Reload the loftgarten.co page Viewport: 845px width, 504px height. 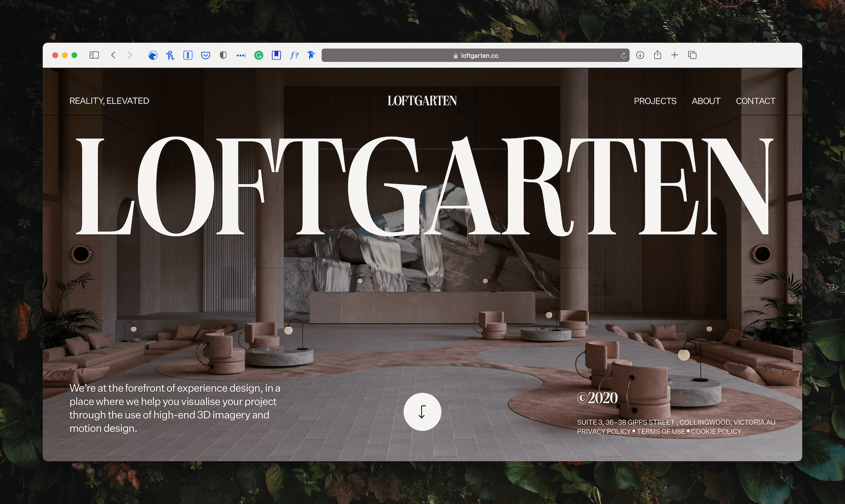tap(623, 55)
